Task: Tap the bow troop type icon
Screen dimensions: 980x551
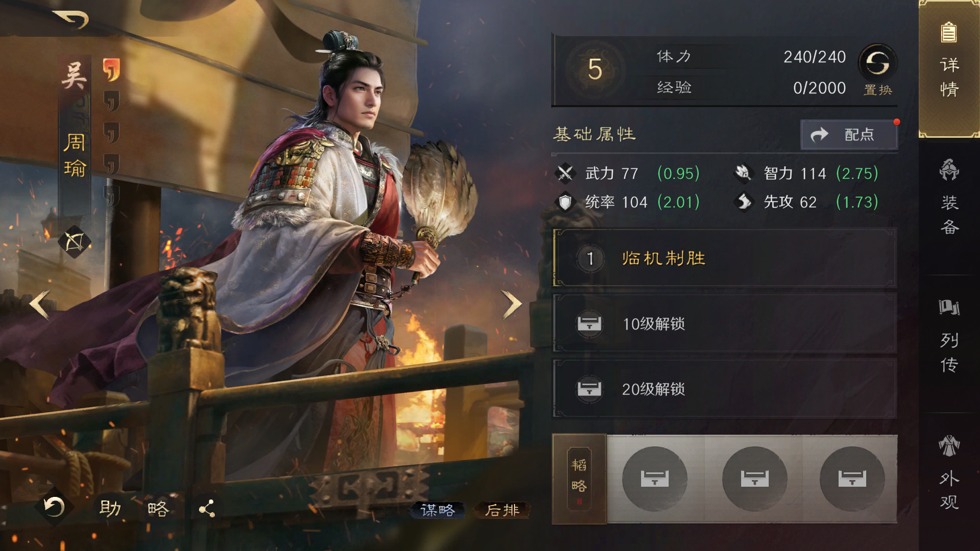Action: (75, 242)
